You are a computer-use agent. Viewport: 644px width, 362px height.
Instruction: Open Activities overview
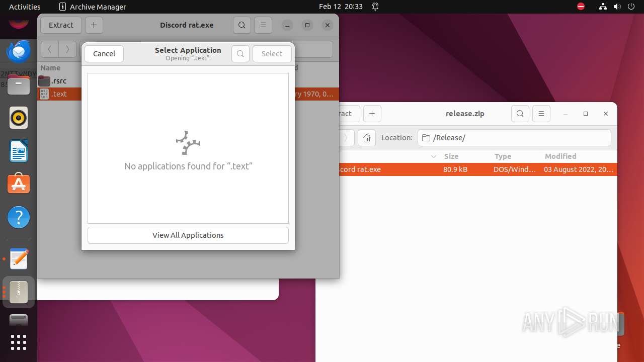(x=25, y=7)
